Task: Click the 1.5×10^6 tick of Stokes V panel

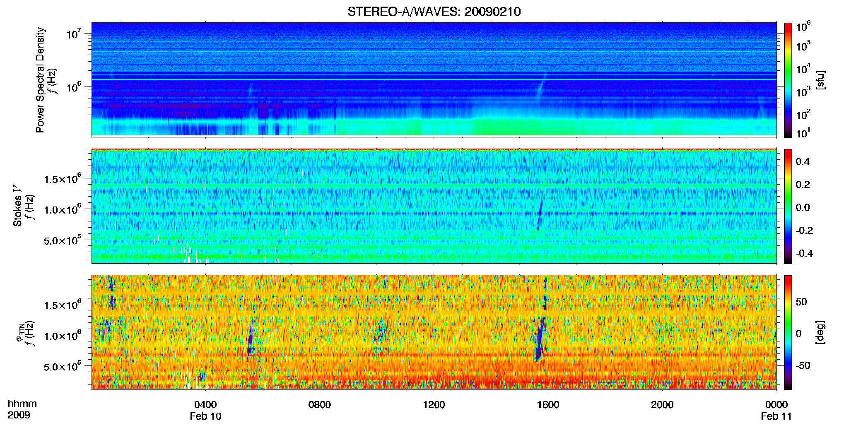Action: [63, 179]
